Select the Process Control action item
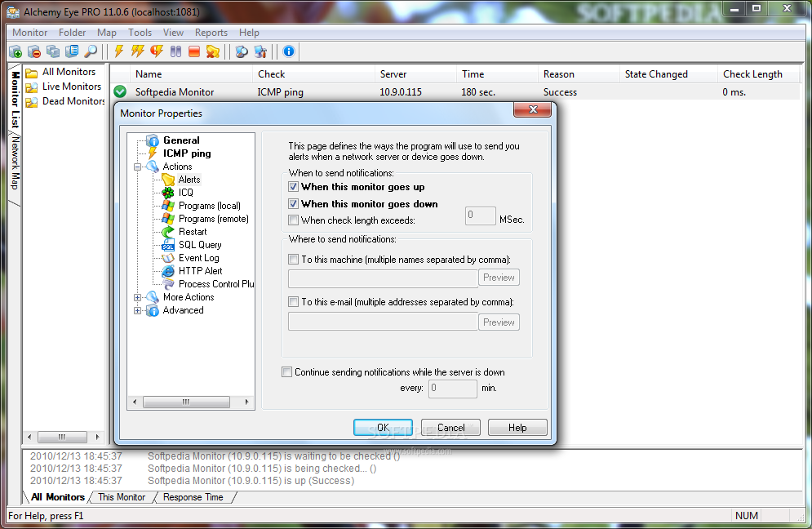 [x=216, y=284]
